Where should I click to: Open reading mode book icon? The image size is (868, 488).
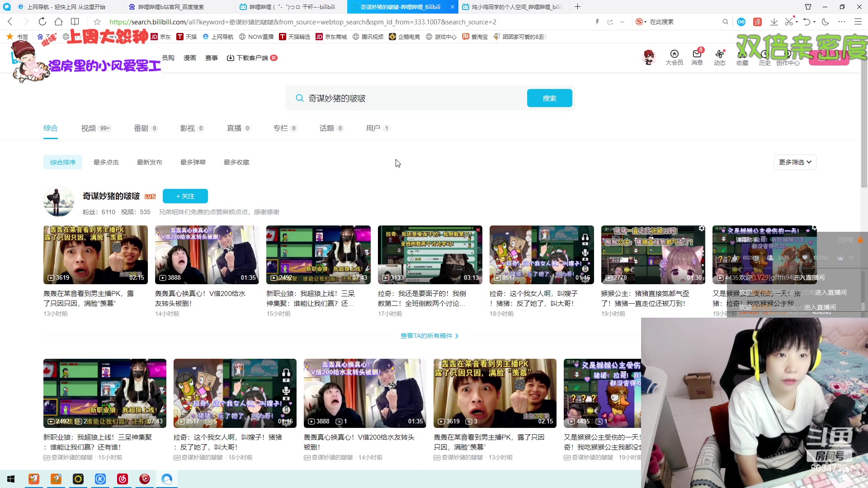[x=75, y=22]
